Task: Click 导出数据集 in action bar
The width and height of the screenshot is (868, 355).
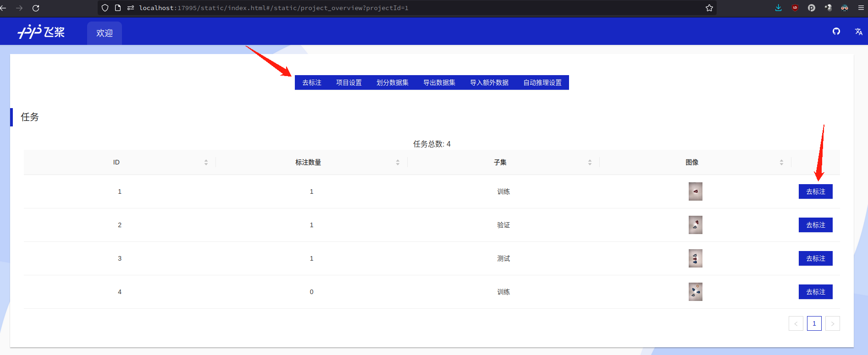Action: (x=439, y=82)
